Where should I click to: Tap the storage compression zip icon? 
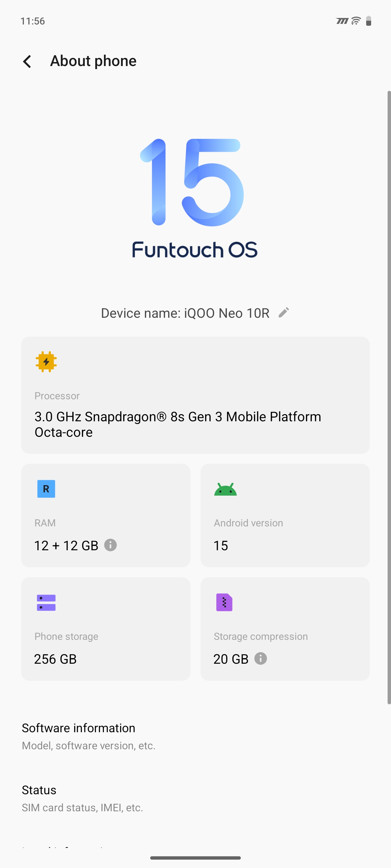point(224,602)
